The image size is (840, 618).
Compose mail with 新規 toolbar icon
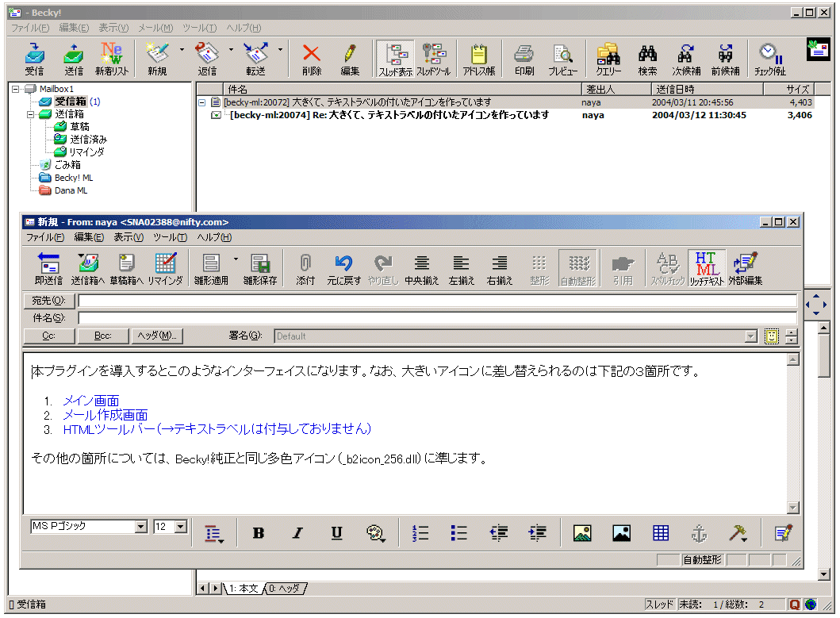point(157,59)
